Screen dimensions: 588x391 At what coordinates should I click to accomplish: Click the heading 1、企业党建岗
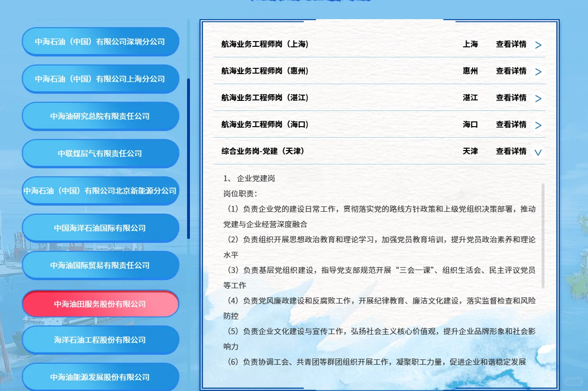249,178
